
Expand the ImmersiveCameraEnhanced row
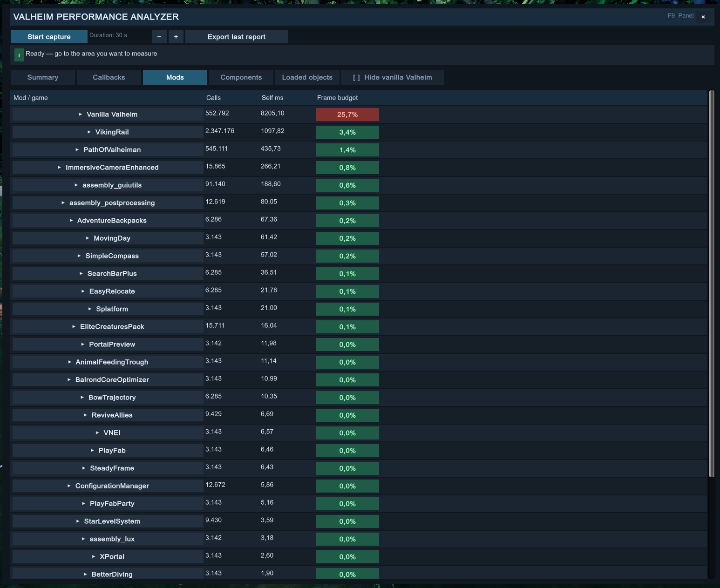click(108, 168)
